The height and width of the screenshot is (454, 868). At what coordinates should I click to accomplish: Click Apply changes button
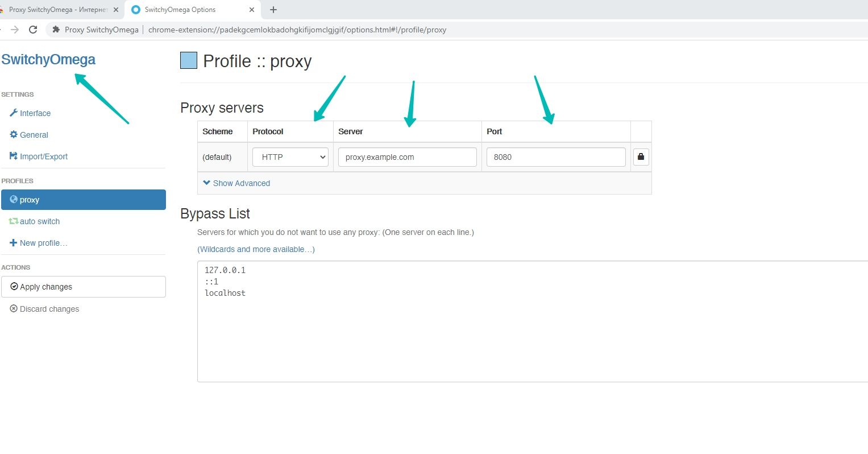[x=84, y=287]
